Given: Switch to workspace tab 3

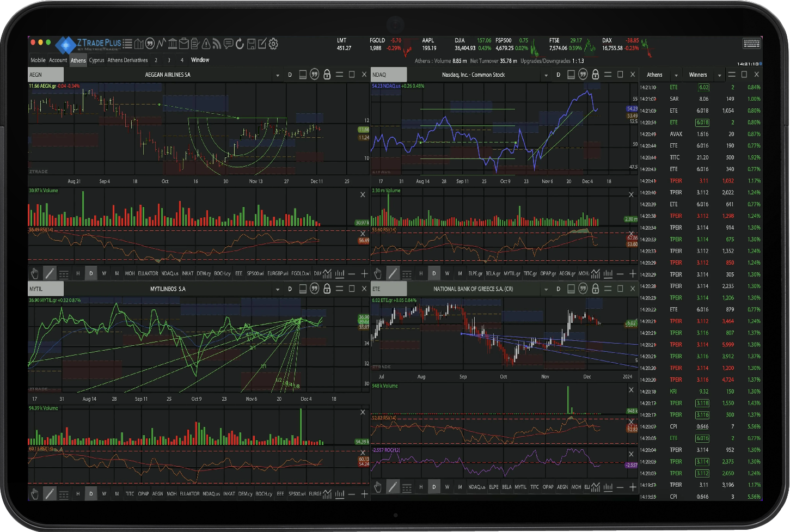Looking at the screenshot, I should (x=169, y=60).
